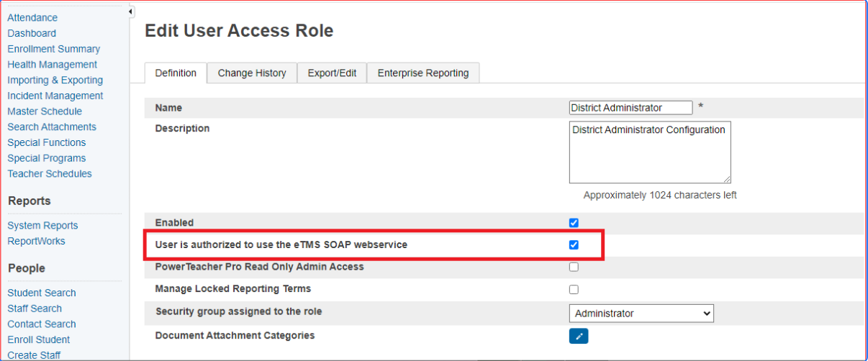Open the Student Search link

click(42, 293)
